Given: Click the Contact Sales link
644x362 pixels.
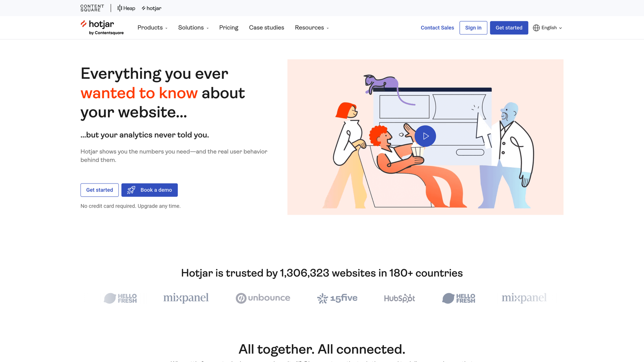Looking at the screenshot, I should click(x=437, y=28).
